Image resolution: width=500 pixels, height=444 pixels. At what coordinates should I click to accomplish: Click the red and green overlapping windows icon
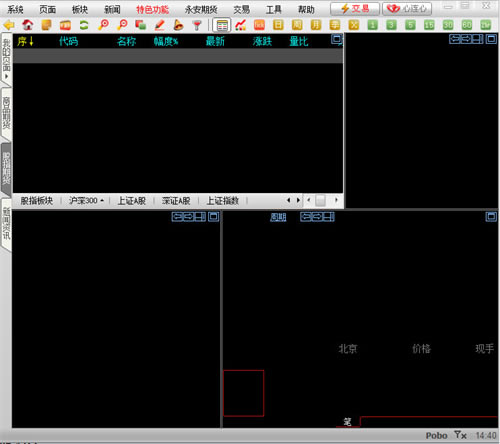coord(141,25)
